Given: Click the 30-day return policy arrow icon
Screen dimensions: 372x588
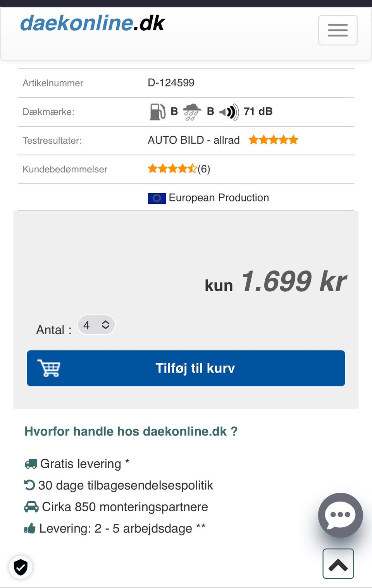Looking at the screenshot, I should coord(29,485).
